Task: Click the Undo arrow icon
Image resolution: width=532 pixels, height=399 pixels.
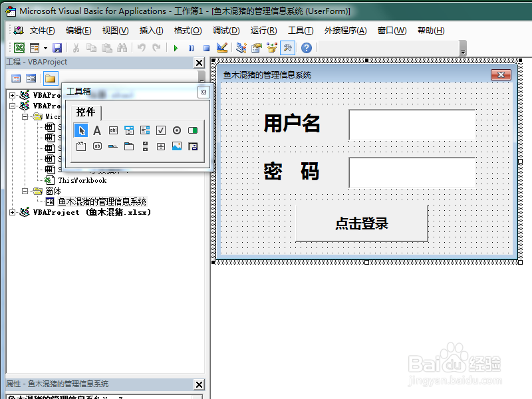Action: point(142,48)
